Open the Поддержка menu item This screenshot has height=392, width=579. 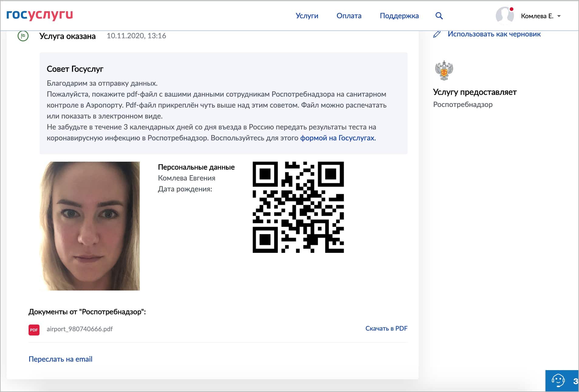[399, 16]
